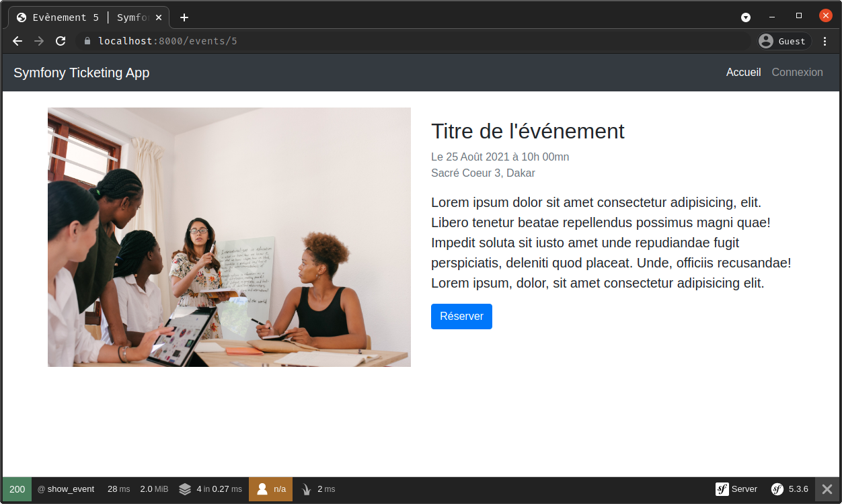This screenshot has width=842, height=504.
Task: Click the browser back arrow
Action: click(17, 41)
